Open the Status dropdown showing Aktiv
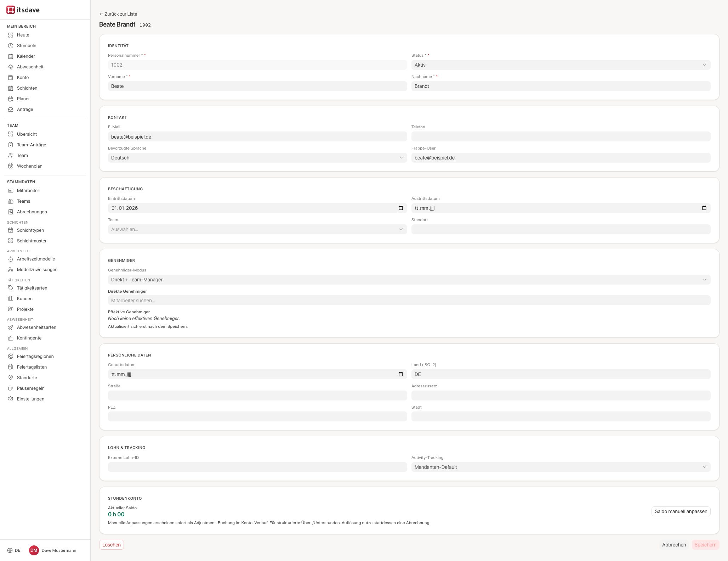Viewport: 728px width, 561px height. [x=561, y=65]
